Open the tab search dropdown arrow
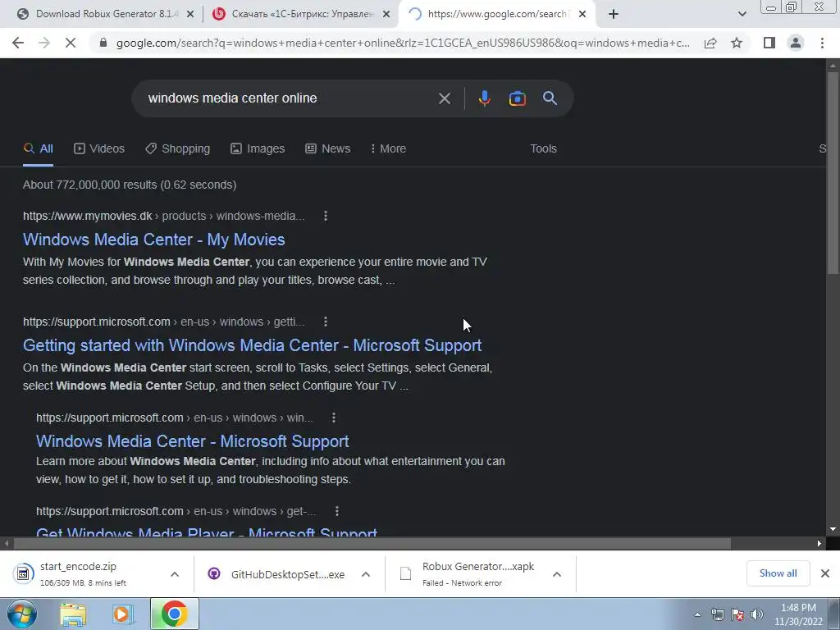This screenshot has width=840, height=630. pyautogui.click(x=742, y=15)
